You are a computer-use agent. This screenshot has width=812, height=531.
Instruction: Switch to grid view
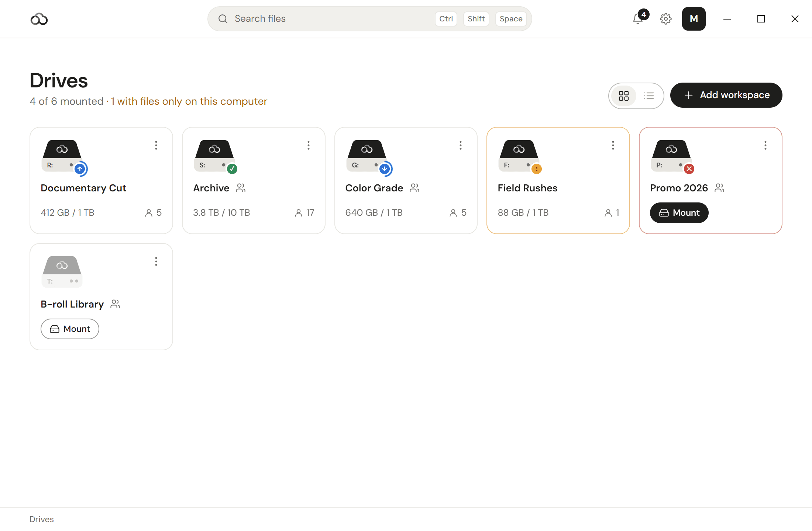pyautogui.click(x=624, y=96)
